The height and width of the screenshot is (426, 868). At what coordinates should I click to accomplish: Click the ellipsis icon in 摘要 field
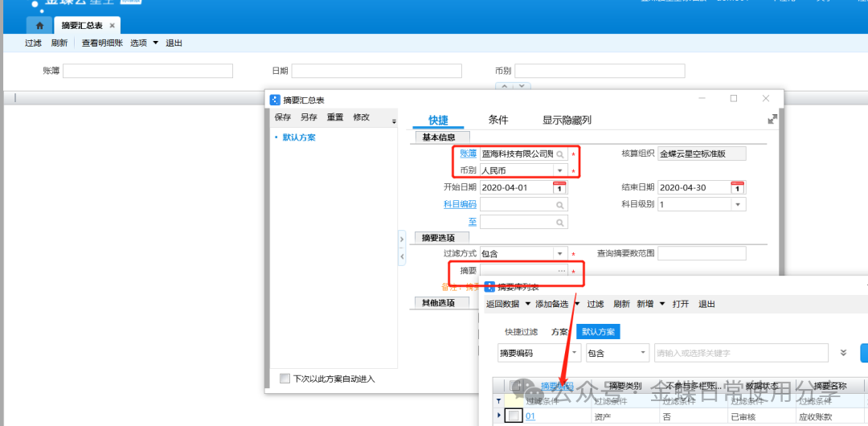(561, 272)
